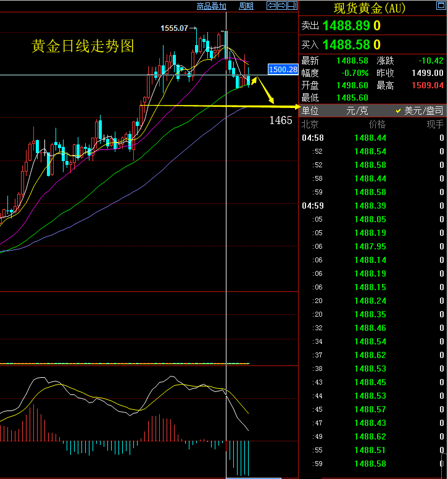This screenshot has height=479, width=448.
Task: Select the tick price 1487.95
Action: pyautogui.click(x=370, y=246)
